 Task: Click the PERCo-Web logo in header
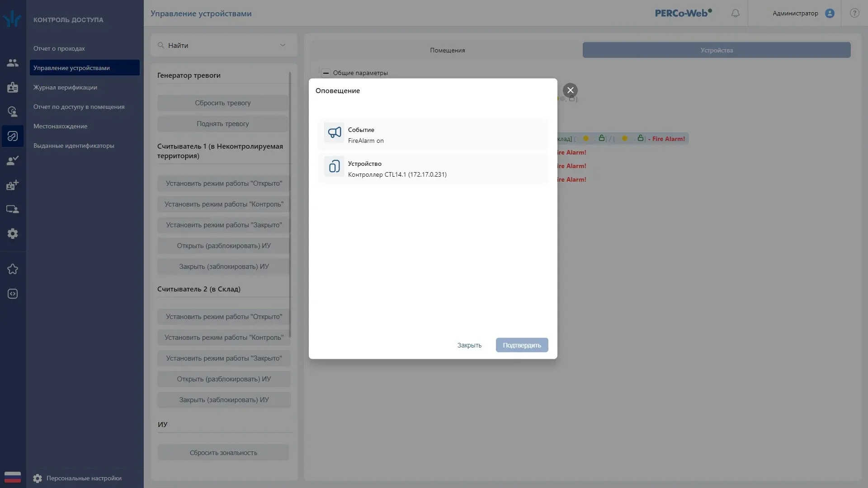pos(683,13)
